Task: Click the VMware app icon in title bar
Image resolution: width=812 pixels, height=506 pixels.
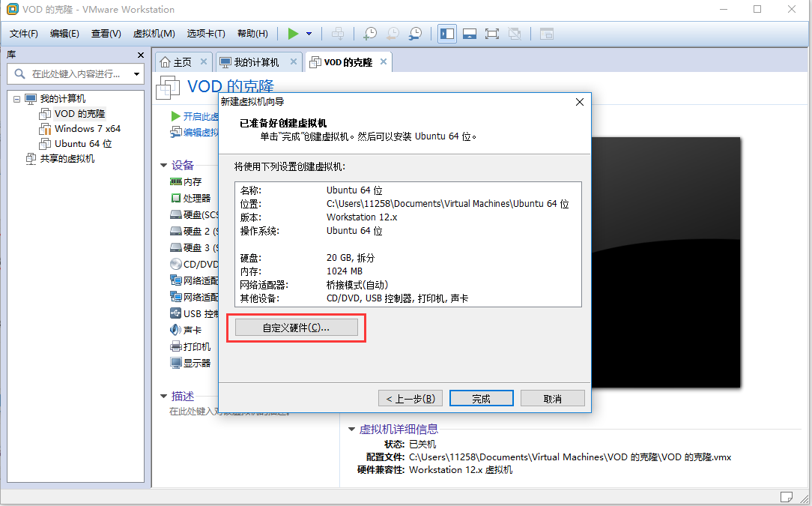Action: click(12, 9)
